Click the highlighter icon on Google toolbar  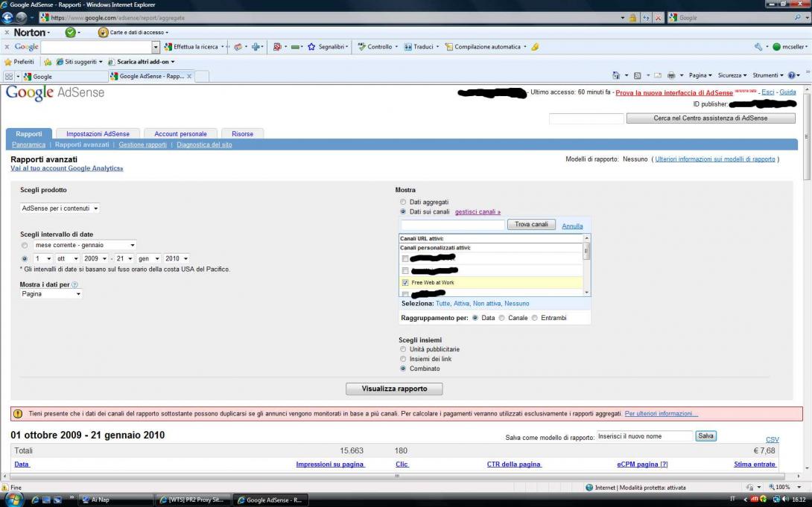coord(535,47)
